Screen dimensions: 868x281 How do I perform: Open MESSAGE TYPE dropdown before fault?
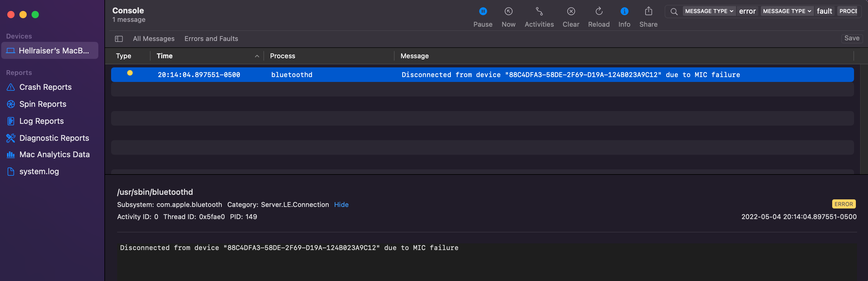click(x=787, y=11)
